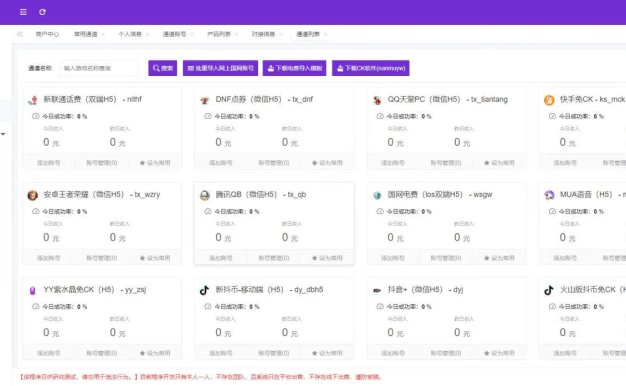Viewport: 626px width, 386px height.
Task: Close the 常用通道 tab
Action: [103, 35]
